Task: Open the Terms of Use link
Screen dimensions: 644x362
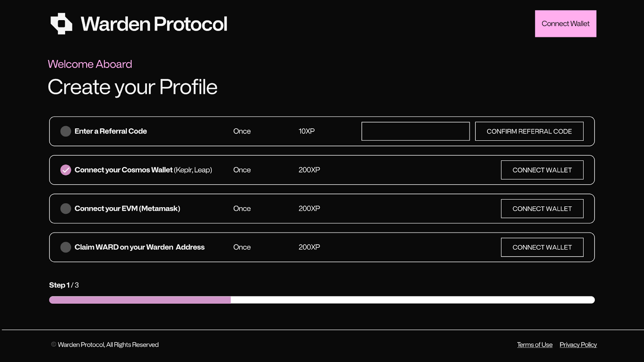Action: 535,345
